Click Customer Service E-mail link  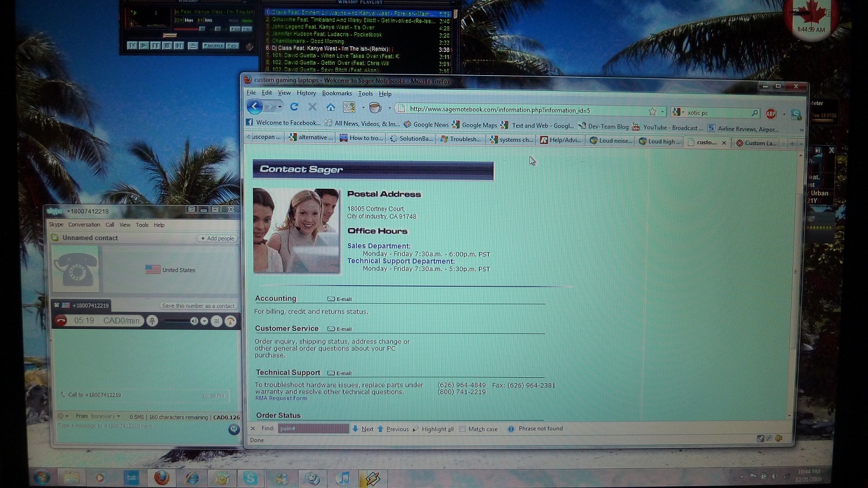[339, 329]
